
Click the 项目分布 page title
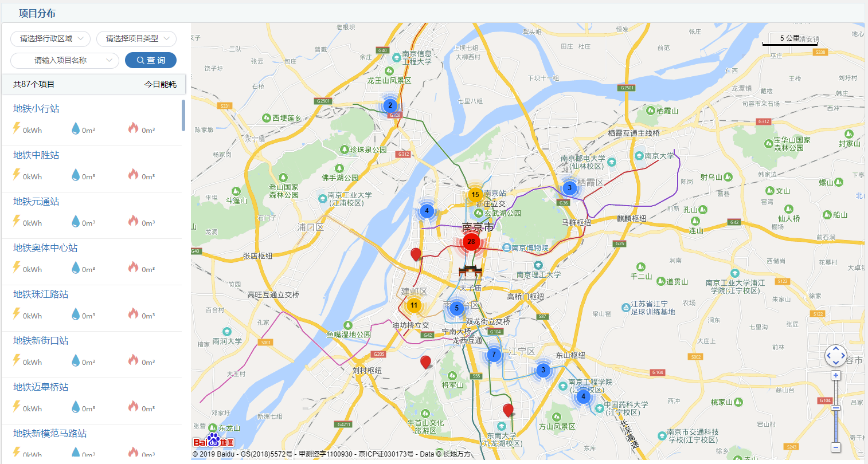[x=37, y=13]
